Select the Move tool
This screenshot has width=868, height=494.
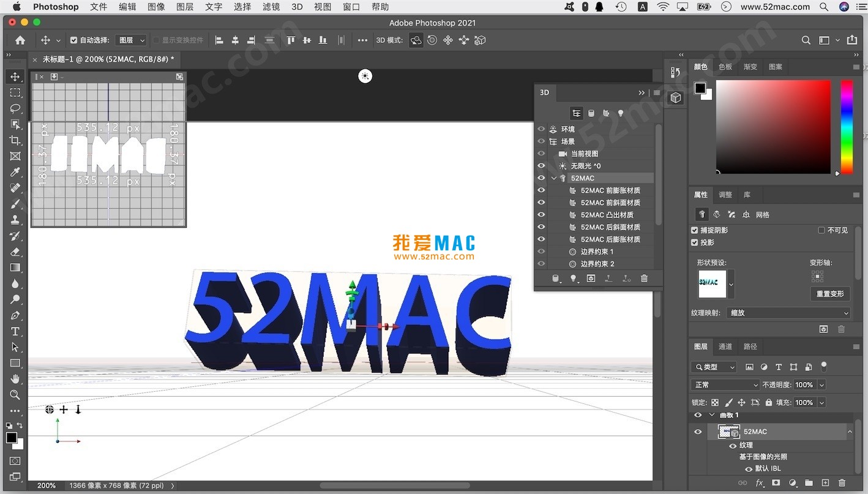(15, 77)
